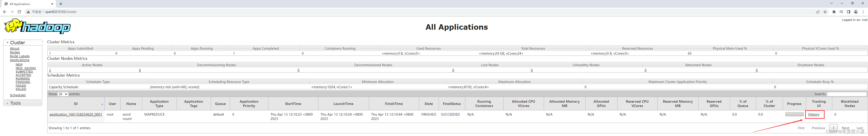
Task: Open the History tracking UI link
Action: 814,114
